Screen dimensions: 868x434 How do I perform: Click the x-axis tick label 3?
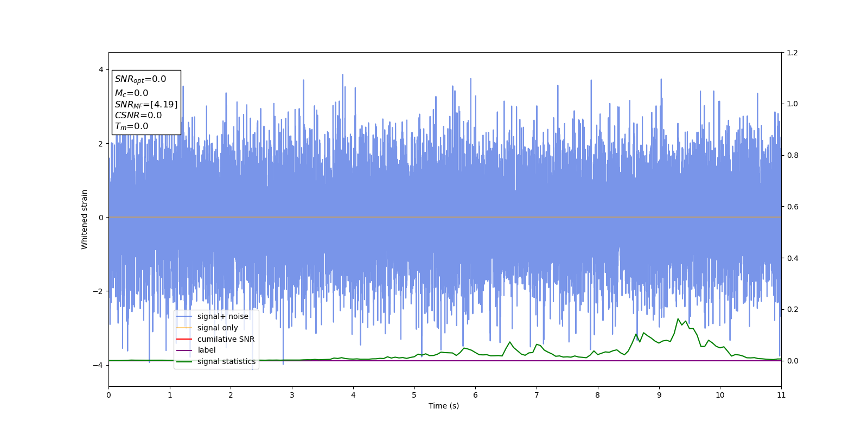(292, 395)
